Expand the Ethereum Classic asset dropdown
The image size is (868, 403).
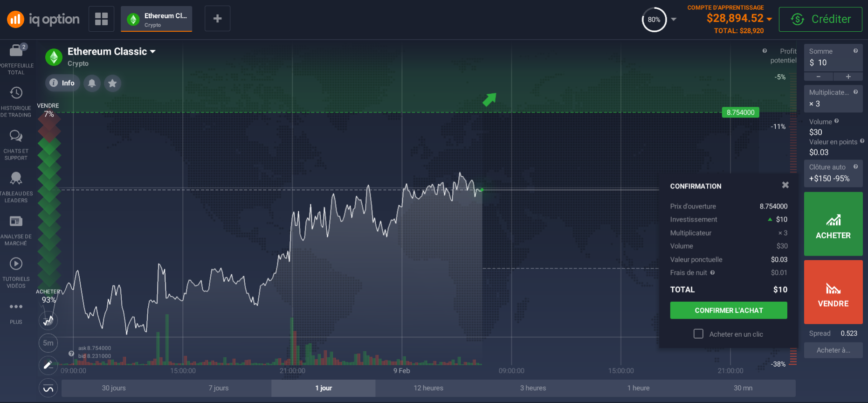(152, 51)
